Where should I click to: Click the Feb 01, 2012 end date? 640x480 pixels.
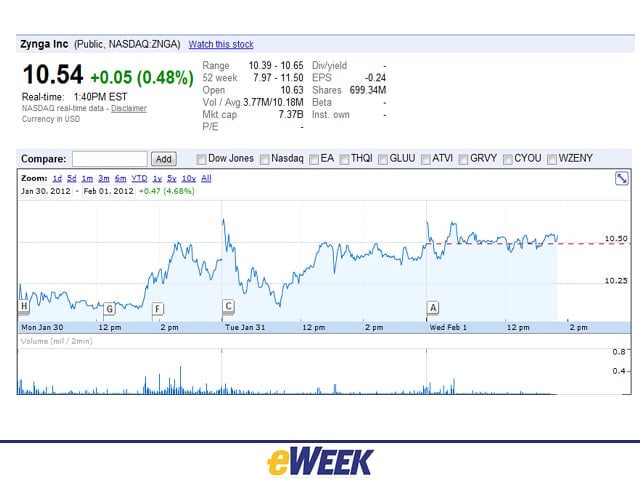pos(108,191)
